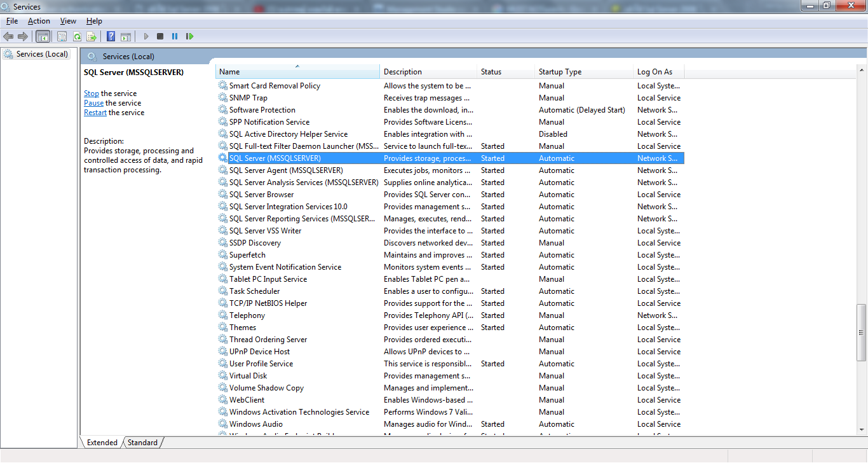The image size is (868, 463).
Task: Sort by the Description column header
Action: click(x=428, y=71)
